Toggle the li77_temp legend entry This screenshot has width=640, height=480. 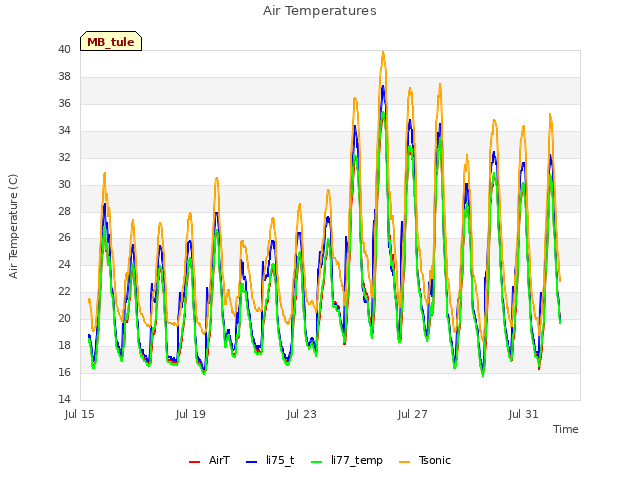pos(347,461)
